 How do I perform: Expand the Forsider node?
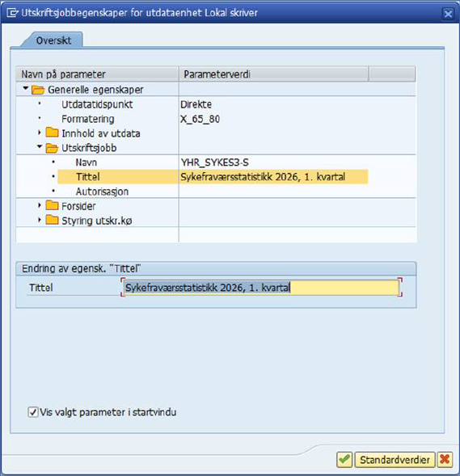click(x=40, y=205)
